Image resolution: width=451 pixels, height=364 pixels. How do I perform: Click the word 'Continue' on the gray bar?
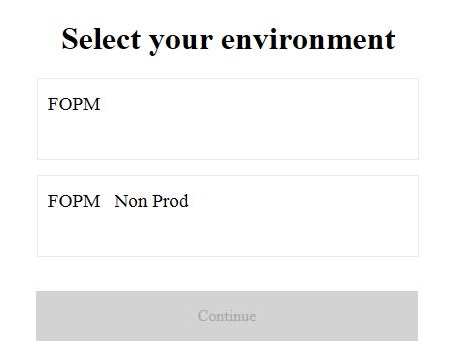[227, 316]
